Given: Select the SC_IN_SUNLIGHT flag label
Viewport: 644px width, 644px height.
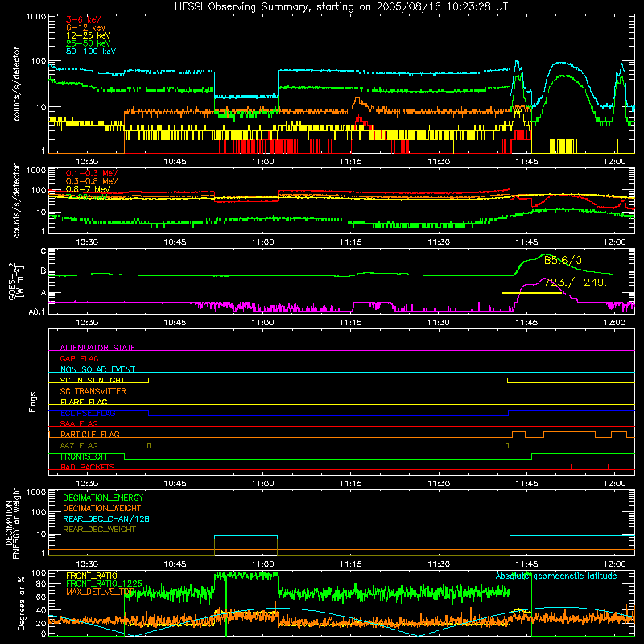Looking at the screenshot, I should (x=93, y=380).
